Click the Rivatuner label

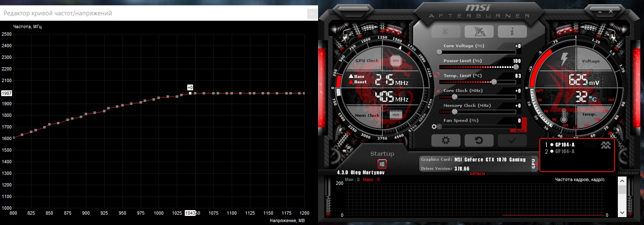pos(628,173)
